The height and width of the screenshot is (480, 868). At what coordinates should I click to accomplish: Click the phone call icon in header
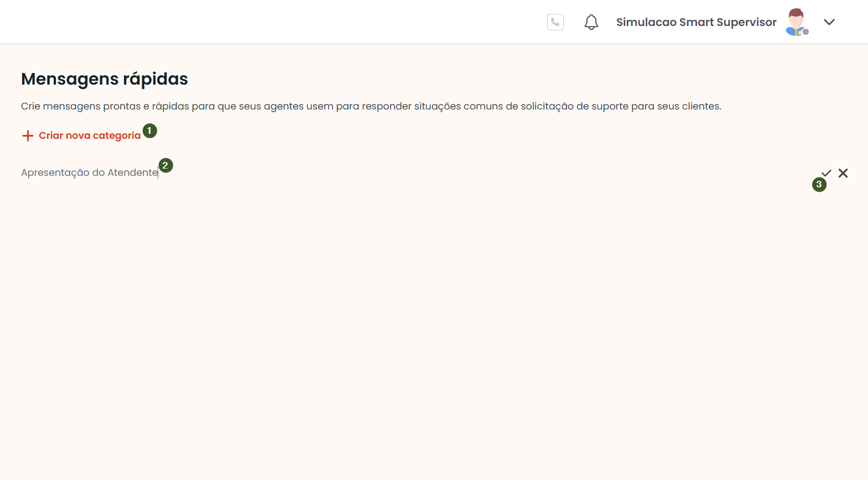[x=555, y=22]
